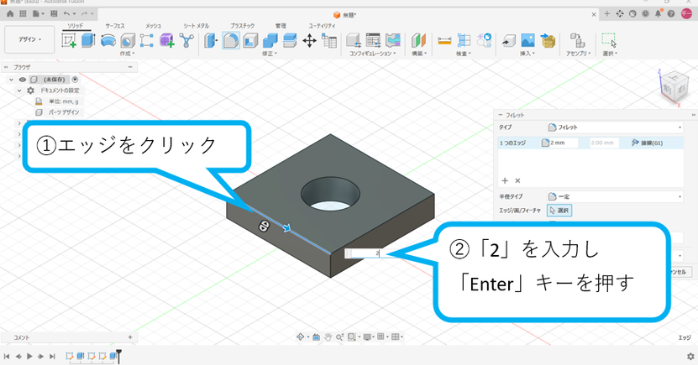Viewport: 698px width, 365px height.
Task: Select the Press Pull tool
Action: coord(210,41)
